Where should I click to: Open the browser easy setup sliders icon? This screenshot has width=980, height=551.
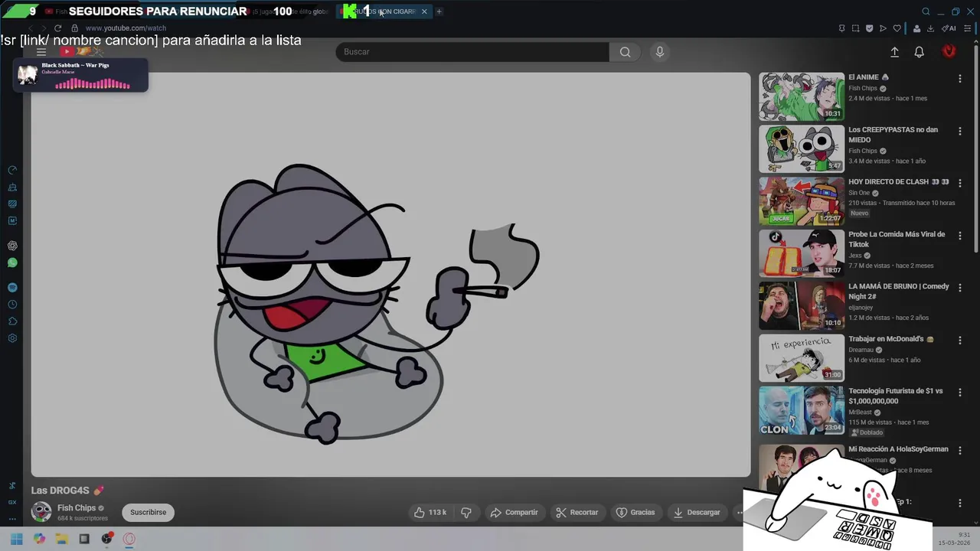[x=967, y=28]
